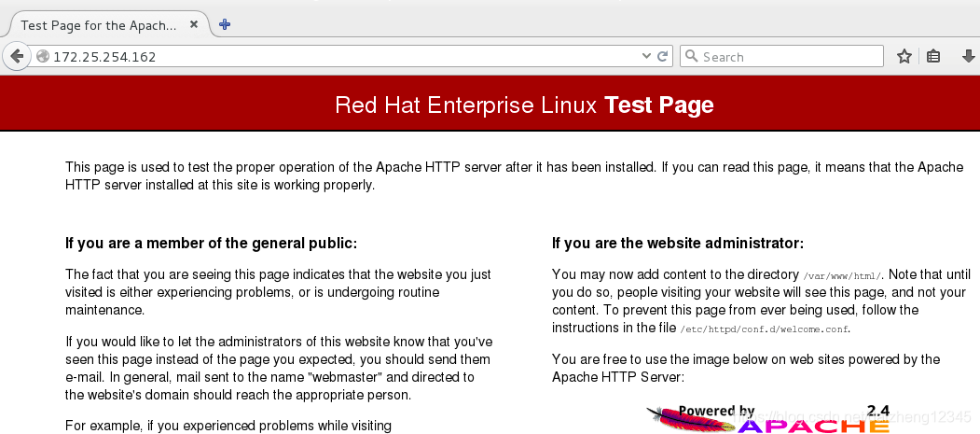Click heading "If you are a member of the general public:"
This screenshot has height=434, width=980.
pos(212,244)
